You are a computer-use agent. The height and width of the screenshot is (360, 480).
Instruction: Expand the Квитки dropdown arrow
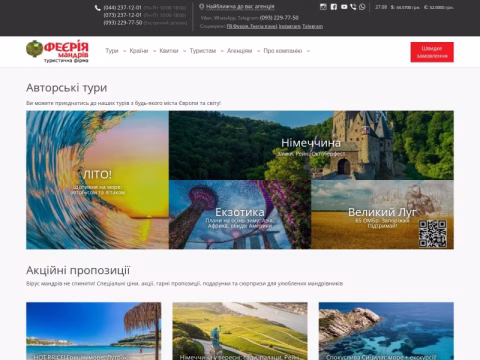pyautogui.click(x=184, y=51)
